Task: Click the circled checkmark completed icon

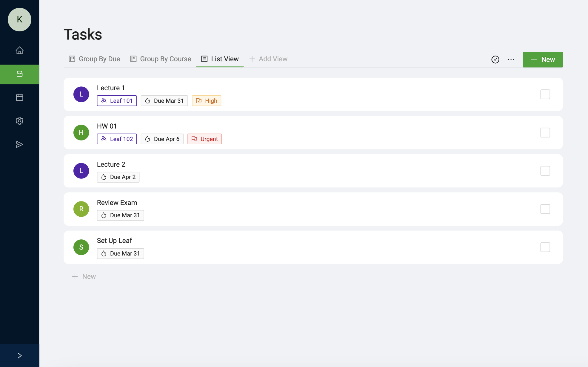Action: click(x=495, y=59)
